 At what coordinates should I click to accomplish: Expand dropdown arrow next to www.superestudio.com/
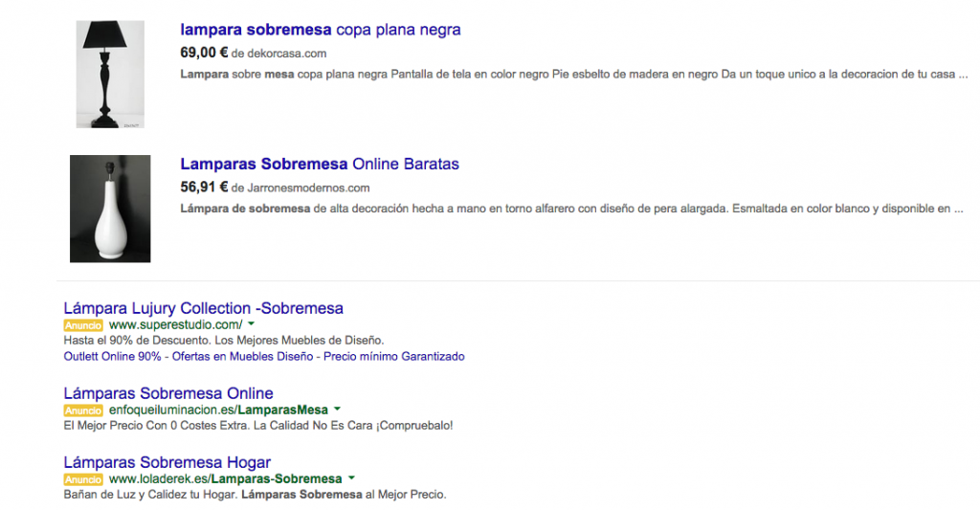click(x=252, y=323)
